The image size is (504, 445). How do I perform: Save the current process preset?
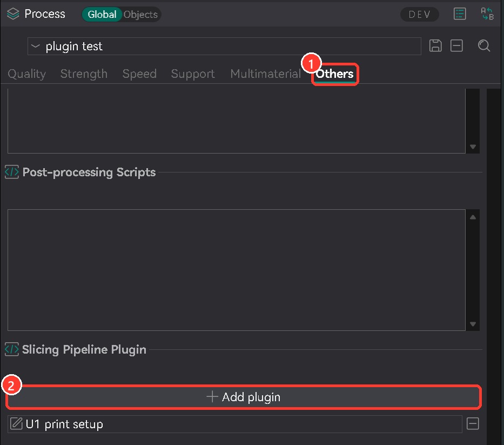435,46
